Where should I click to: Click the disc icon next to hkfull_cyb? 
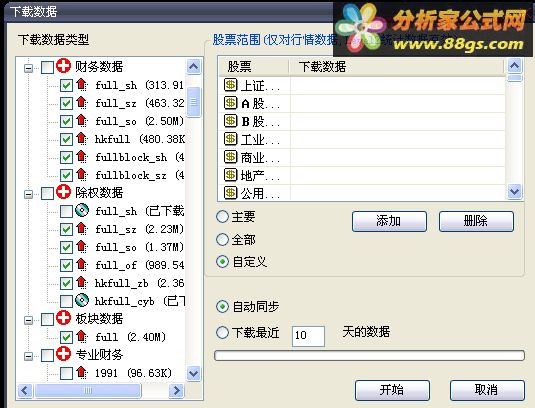[x=82, y=300]
